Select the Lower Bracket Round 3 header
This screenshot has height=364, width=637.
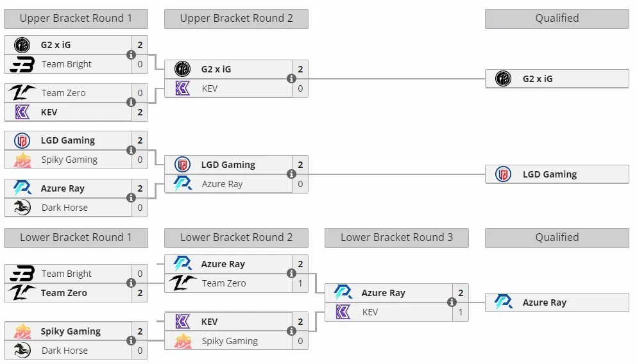(x=396, y=238)
